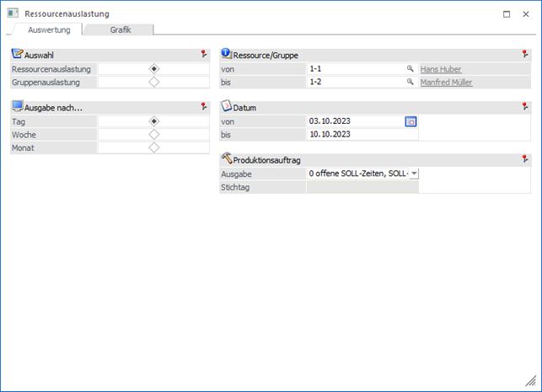Select the Ressourcenauslastung radio option
This screenshot has width=542, height=392.
click(153, 69)
